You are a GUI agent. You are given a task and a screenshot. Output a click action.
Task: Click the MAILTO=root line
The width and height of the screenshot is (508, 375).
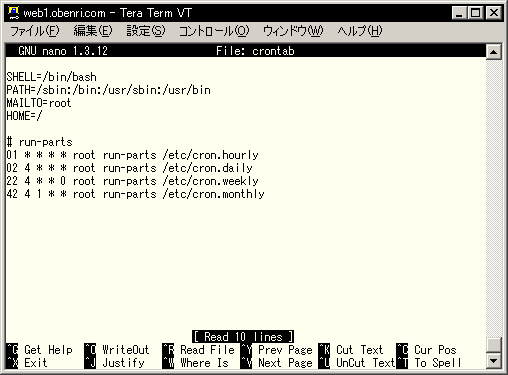coord(39,103)
